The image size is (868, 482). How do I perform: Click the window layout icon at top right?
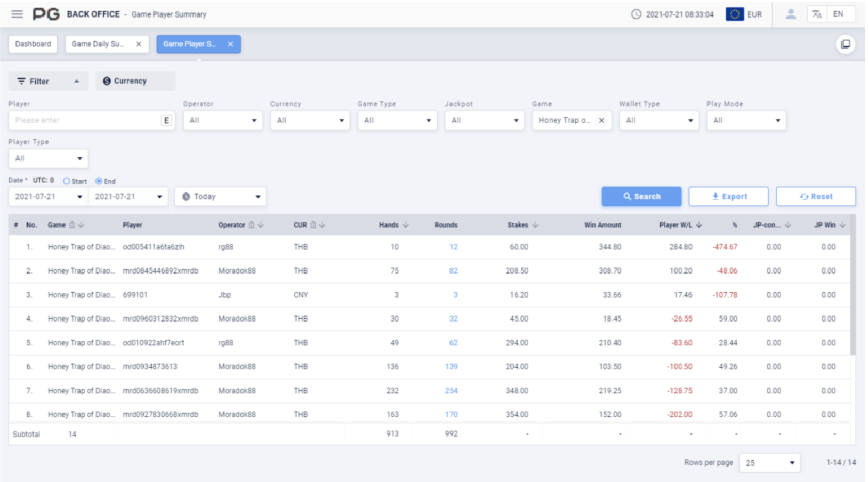tap(845, 44)
